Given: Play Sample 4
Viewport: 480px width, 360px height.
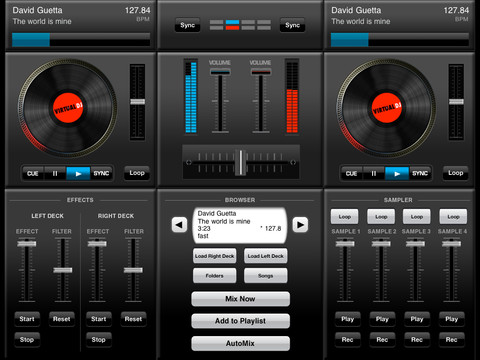Looking at the screenshot, I should [452, 319].
